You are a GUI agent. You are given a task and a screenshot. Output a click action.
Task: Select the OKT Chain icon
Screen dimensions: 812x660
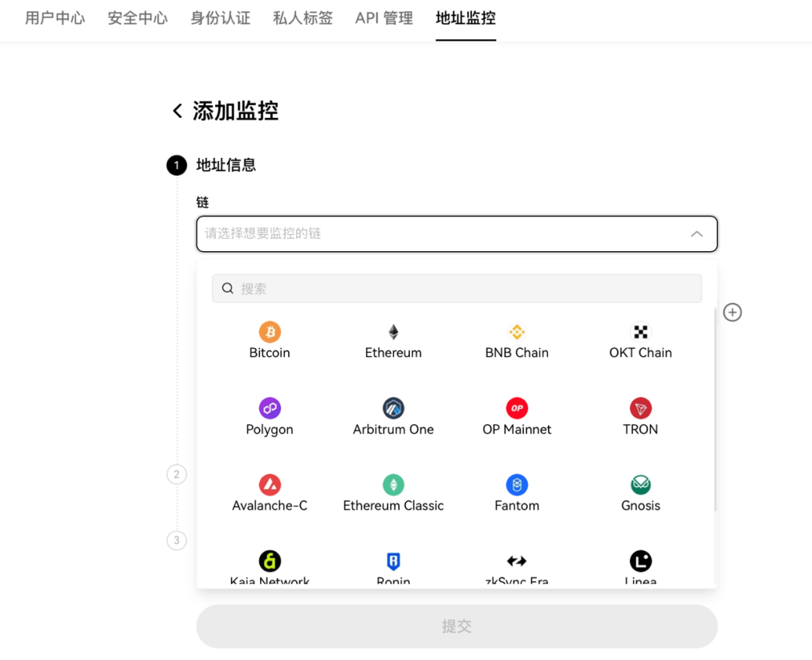coord(641,332)
